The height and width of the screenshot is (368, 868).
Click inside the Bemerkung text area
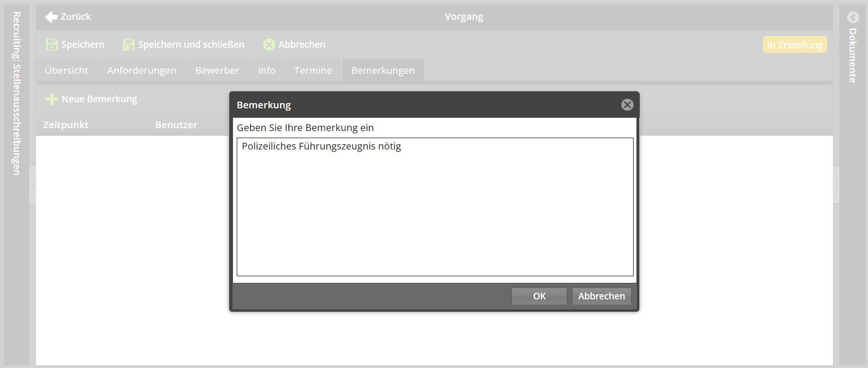435,207
